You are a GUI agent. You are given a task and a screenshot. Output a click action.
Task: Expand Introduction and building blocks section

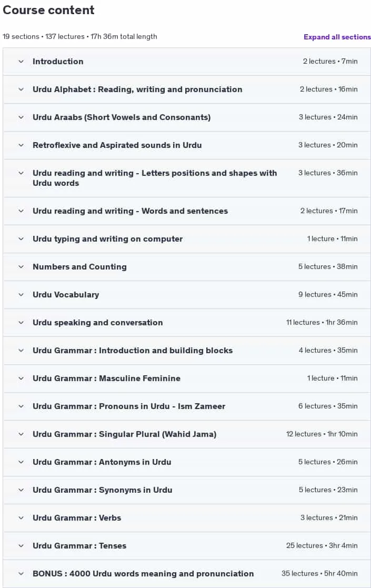pyautogui.click(x=21, y=350)
